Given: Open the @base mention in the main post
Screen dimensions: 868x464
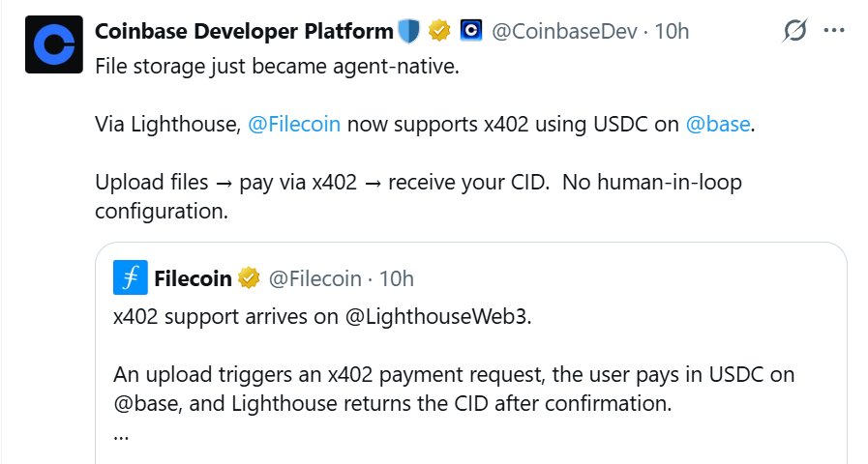Looking at the screenshot, I should (718, 125).
